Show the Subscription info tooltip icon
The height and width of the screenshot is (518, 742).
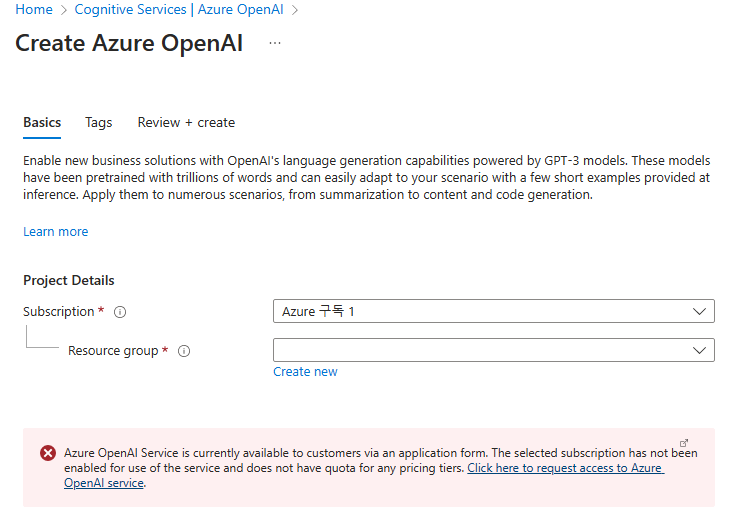120,312
